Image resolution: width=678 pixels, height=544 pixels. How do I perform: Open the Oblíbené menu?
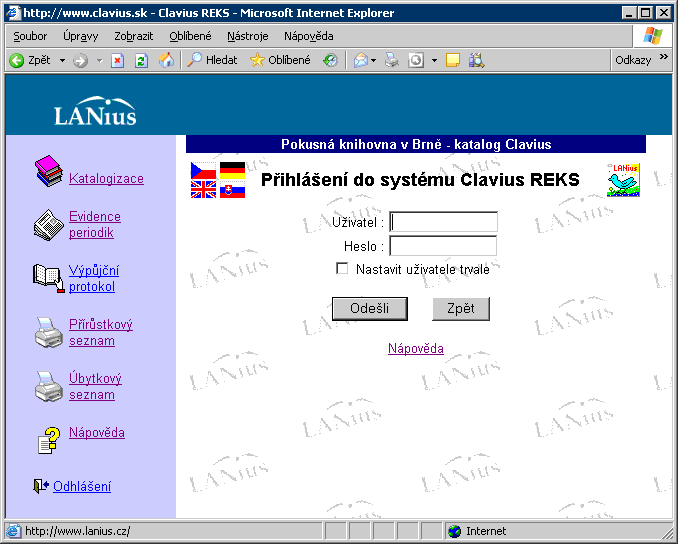coord(190,36)
